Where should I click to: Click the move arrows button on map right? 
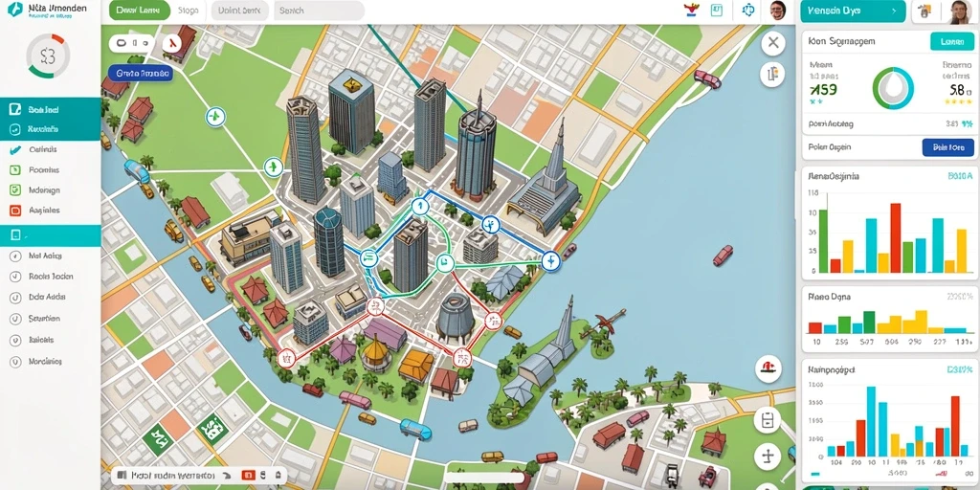[x=768, y=457]
